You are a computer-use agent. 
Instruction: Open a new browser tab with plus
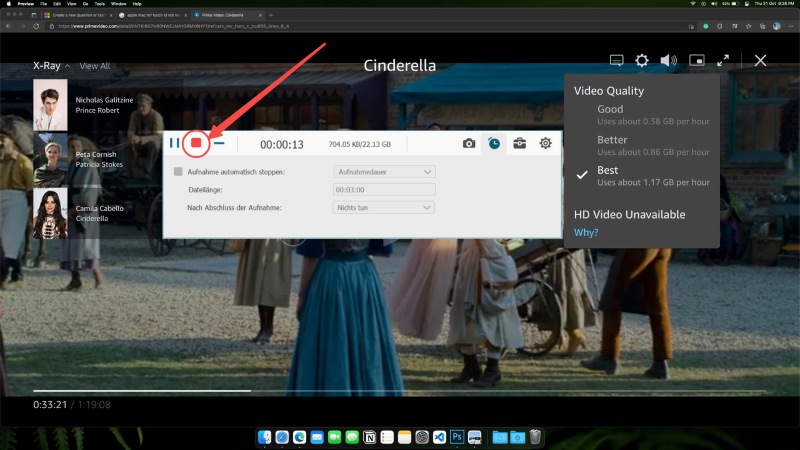(271, 15)
